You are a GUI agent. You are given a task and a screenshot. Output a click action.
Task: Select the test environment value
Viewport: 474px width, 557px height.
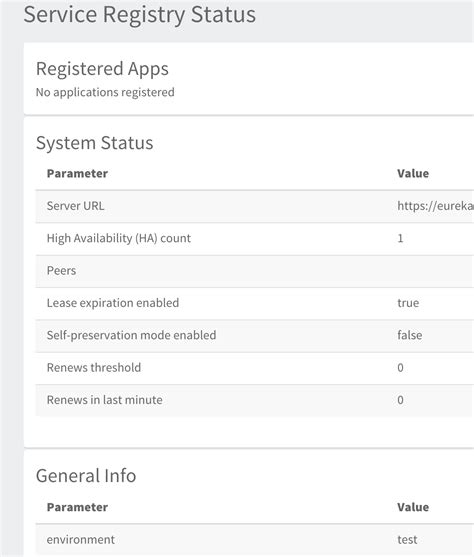(x=407, y=540)
